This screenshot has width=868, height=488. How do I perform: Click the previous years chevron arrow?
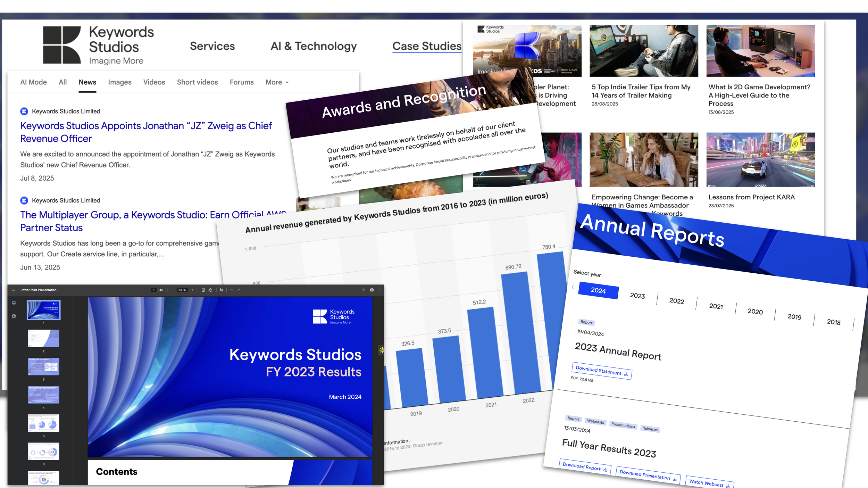(x=573, y=287)
